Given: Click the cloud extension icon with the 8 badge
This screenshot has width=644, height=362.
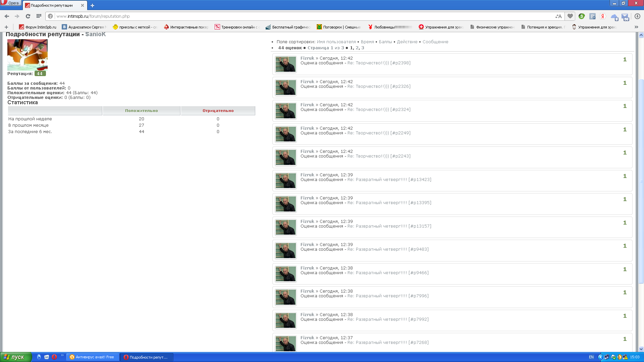Looking at the screenshot, I should 614,17.
